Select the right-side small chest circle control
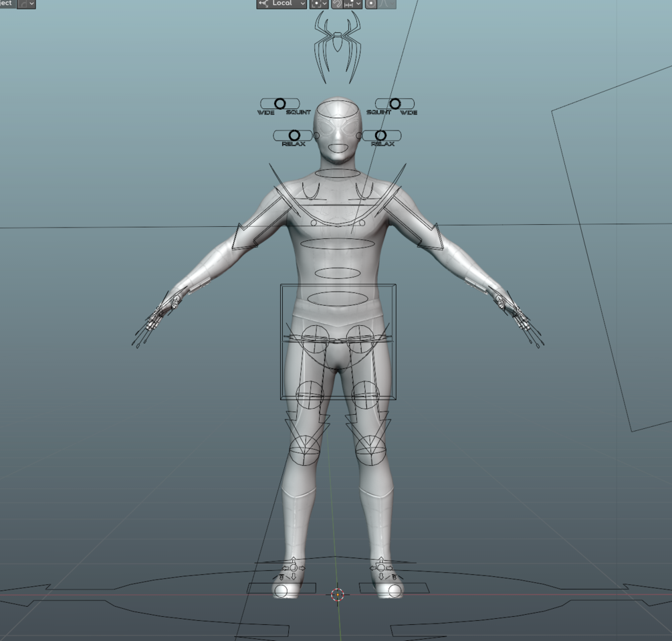672x641 pixels. 362,223
